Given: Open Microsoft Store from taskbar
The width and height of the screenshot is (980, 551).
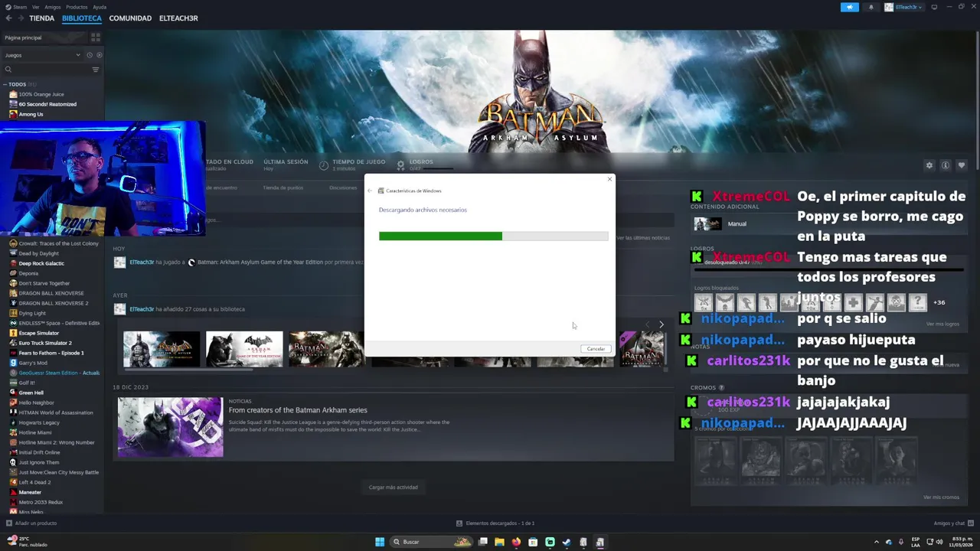Looking at the screenshot, I should (x=533, y=542).
